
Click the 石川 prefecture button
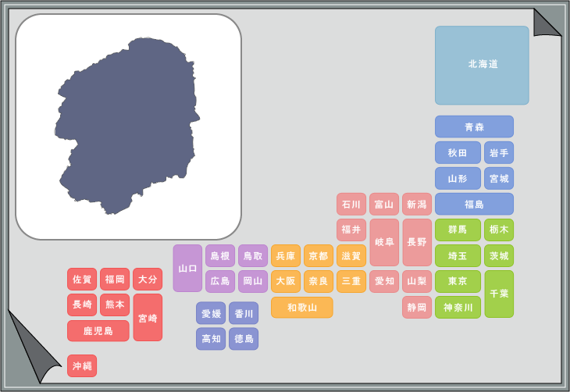click(x=351, y=204)
